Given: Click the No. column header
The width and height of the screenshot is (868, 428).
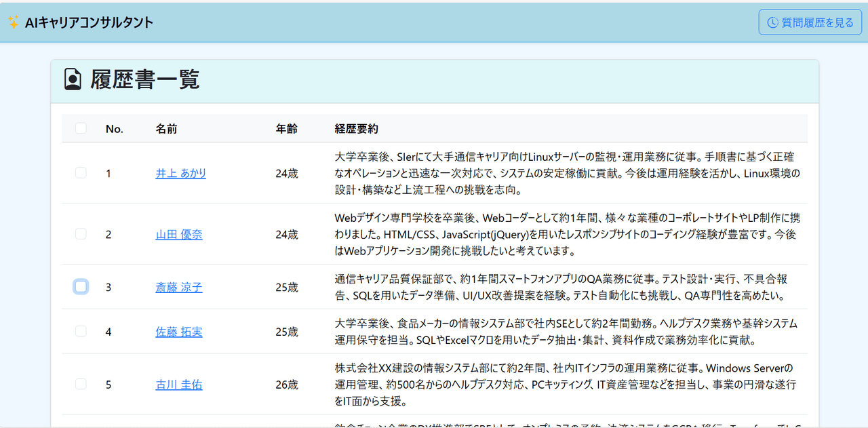Looking at the screenshot, I should tap(114, 129).
